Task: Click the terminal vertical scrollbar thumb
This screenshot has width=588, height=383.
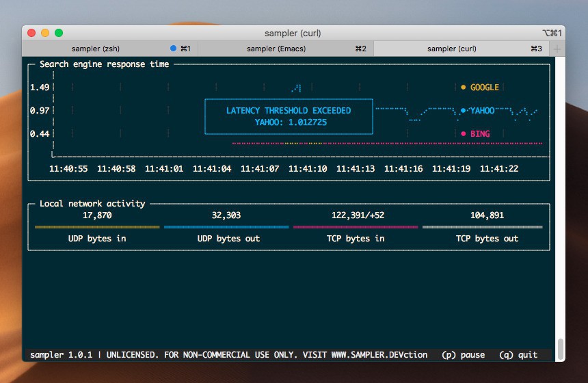Action: pos(561,348)
